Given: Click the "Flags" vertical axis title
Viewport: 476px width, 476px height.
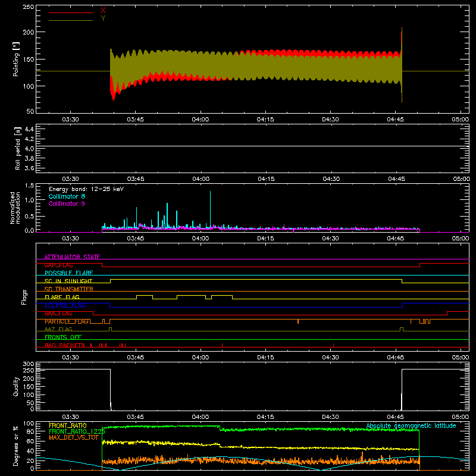Looking at the screenshot, I should 24,297.
